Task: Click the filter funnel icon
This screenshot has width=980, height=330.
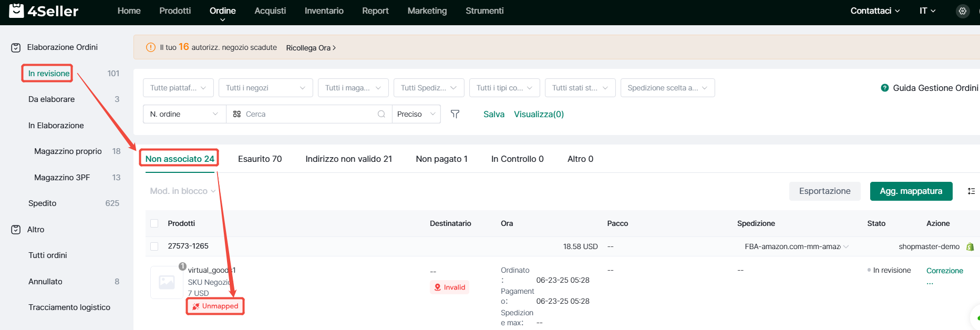Action: coord(455,114)
